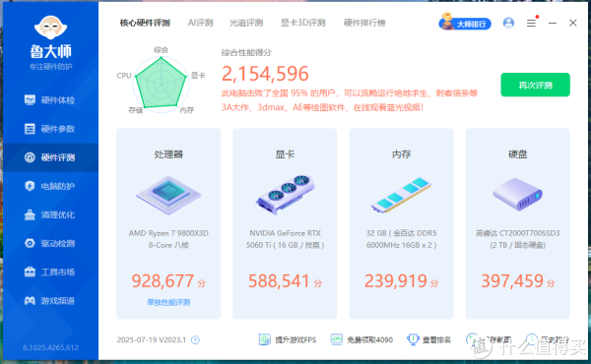Image resolution: width=591 pixels, height=364 pixels.
Task: Open the 硬件排行榜 tab
Action: (x=364, y=23)
